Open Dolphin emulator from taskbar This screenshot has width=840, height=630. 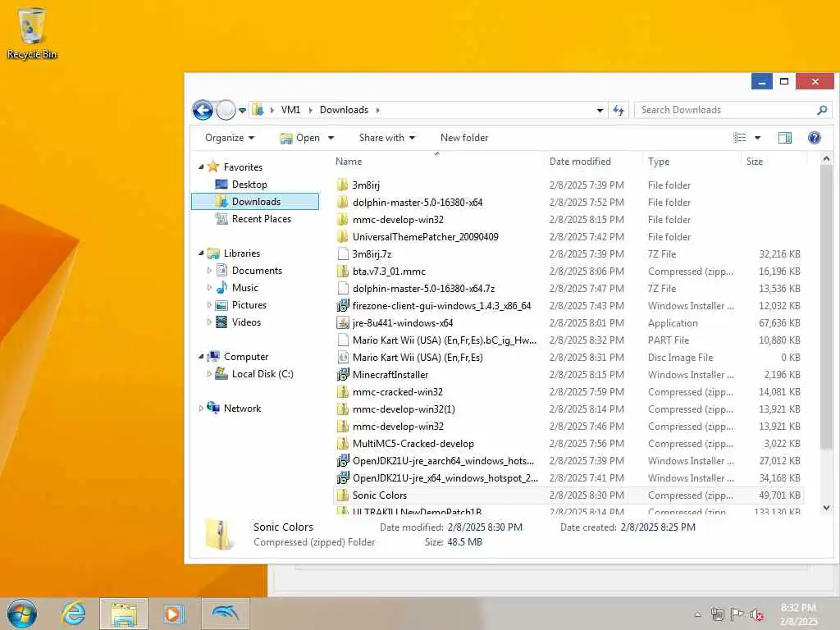(225, 614)
